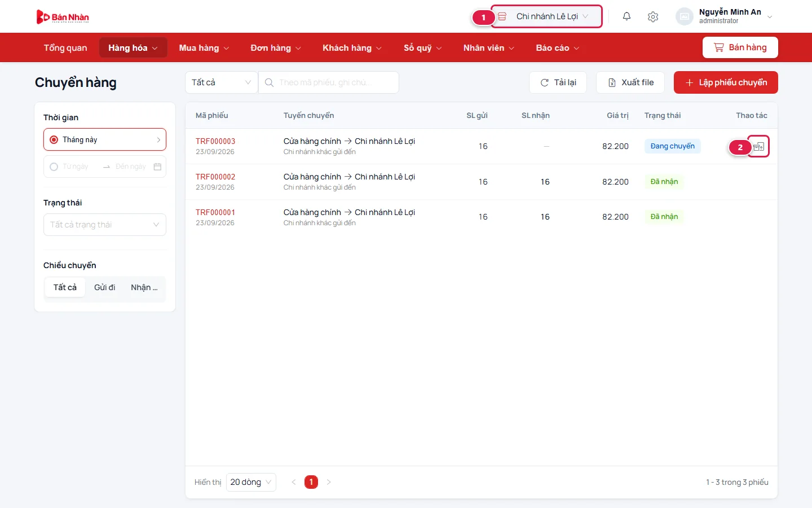Go to the previous page arrow
This screenshot has width=812, height=508.
click(293, 482)
